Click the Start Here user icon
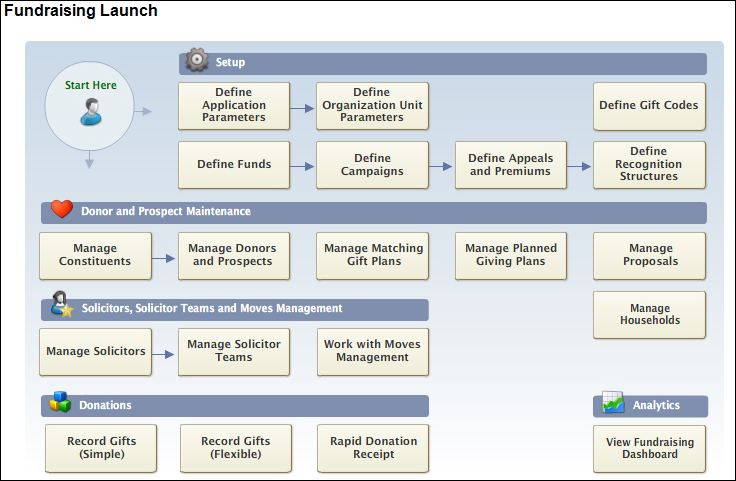The width and height of the screenshot is (736, 481). tap(91, 110)
